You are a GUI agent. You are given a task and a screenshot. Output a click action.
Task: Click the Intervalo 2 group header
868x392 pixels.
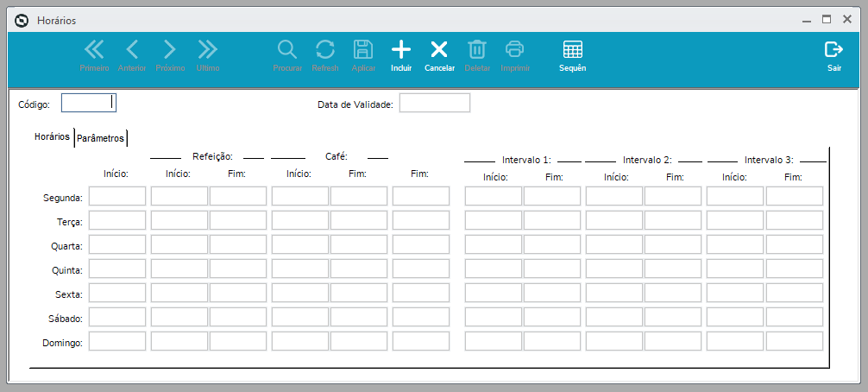coord(647,160)
